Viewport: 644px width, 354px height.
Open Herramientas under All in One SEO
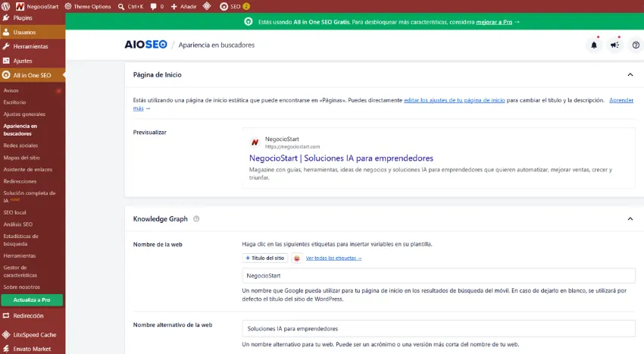pos(19,255)
